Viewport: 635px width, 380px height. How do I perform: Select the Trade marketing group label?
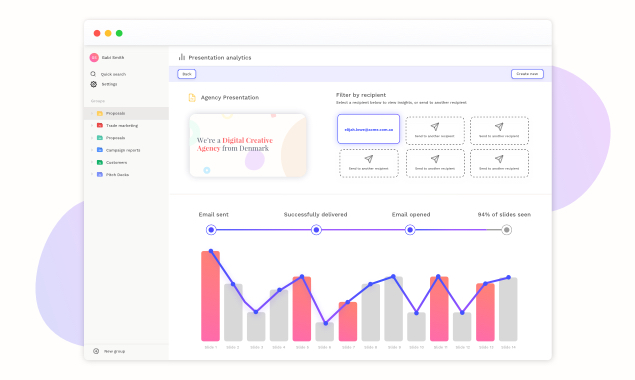point(122,126)
